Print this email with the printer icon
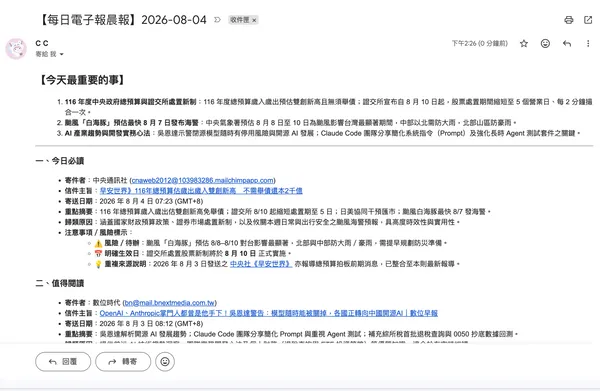 pos(569,20)
